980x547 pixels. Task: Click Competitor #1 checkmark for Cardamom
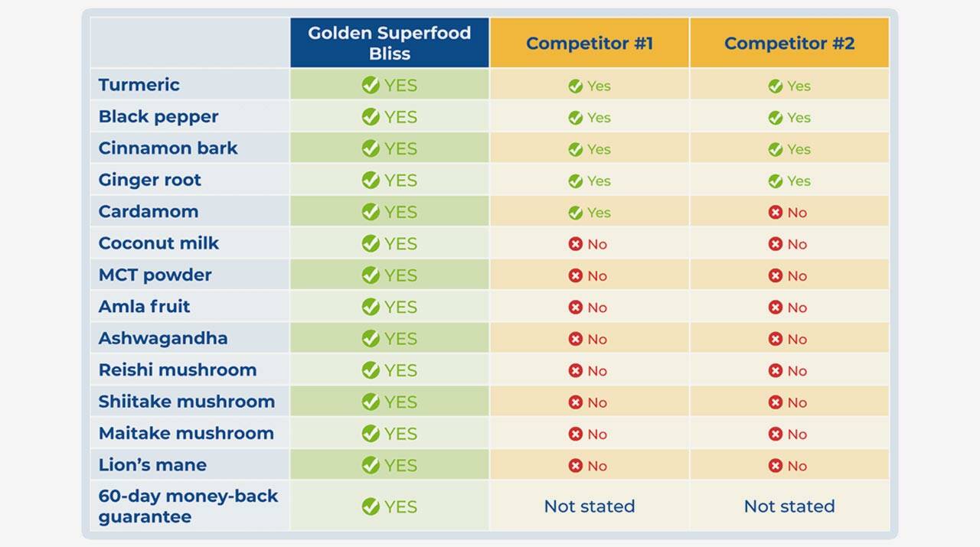click(576, 213)
